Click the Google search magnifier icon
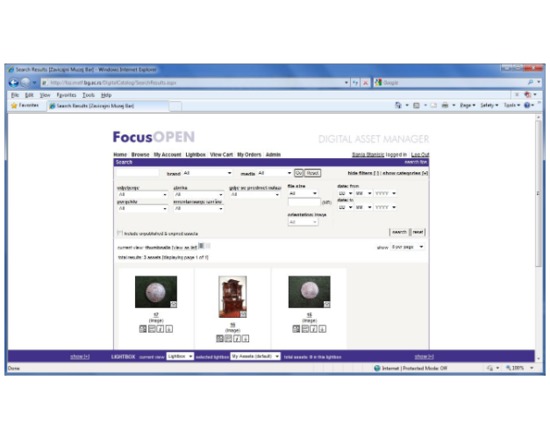The height and width of the screenshot is (440, 550). coord(530,82)
